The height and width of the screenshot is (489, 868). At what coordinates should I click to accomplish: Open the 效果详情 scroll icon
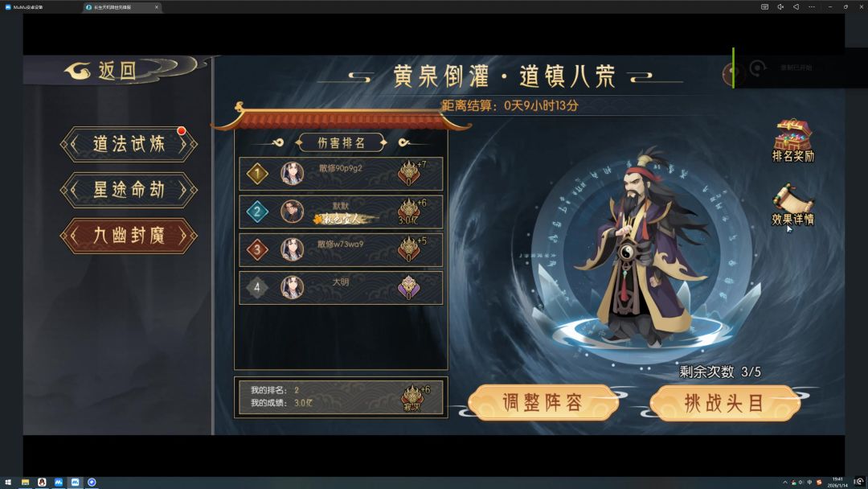(792, 198)
